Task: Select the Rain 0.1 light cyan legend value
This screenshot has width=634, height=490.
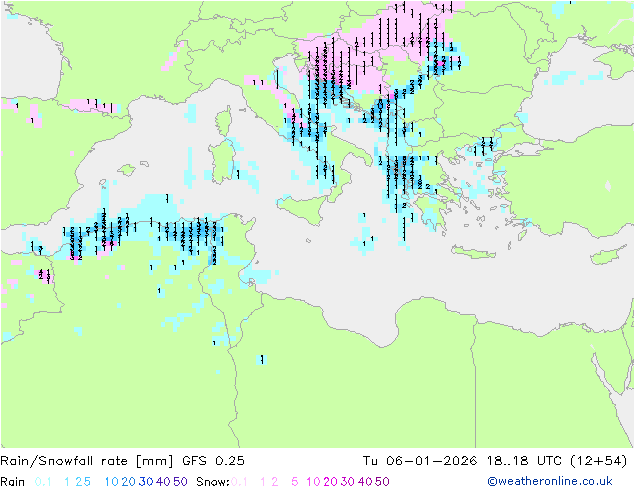Action: pos(43,482)
